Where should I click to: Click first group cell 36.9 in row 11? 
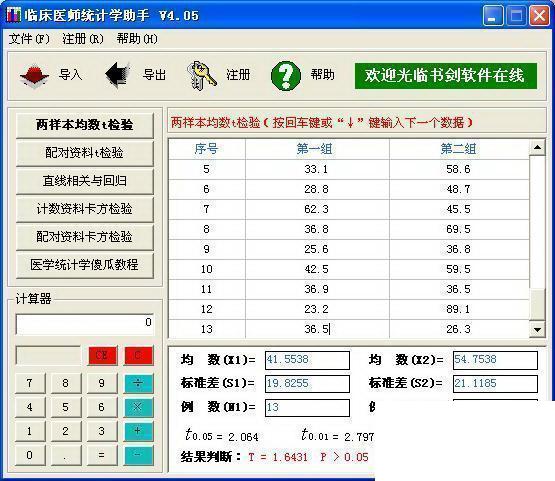pyautogui.click(x=317, y=290)
